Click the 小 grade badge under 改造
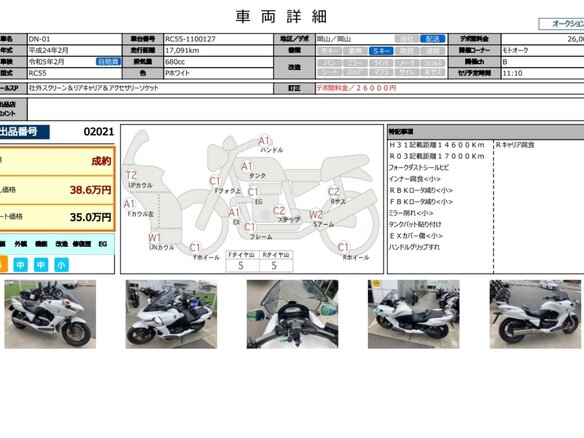Screen dimensions: 584x438 [61, 265]
